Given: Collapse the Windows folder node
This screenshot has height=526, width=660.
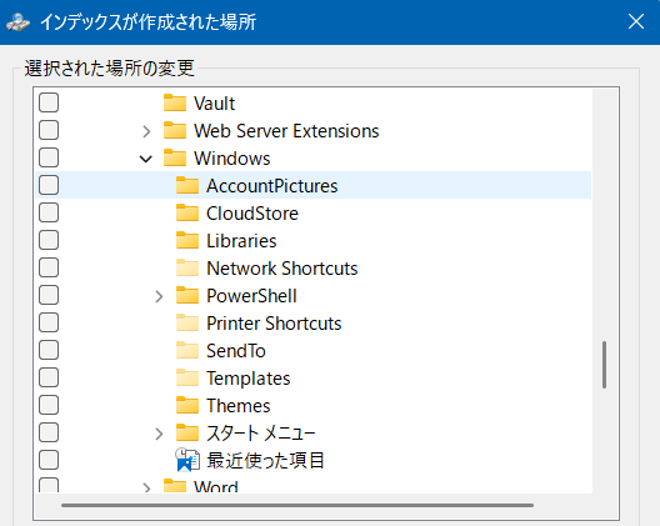Looking at the screenshot, I should coord(146,159).
